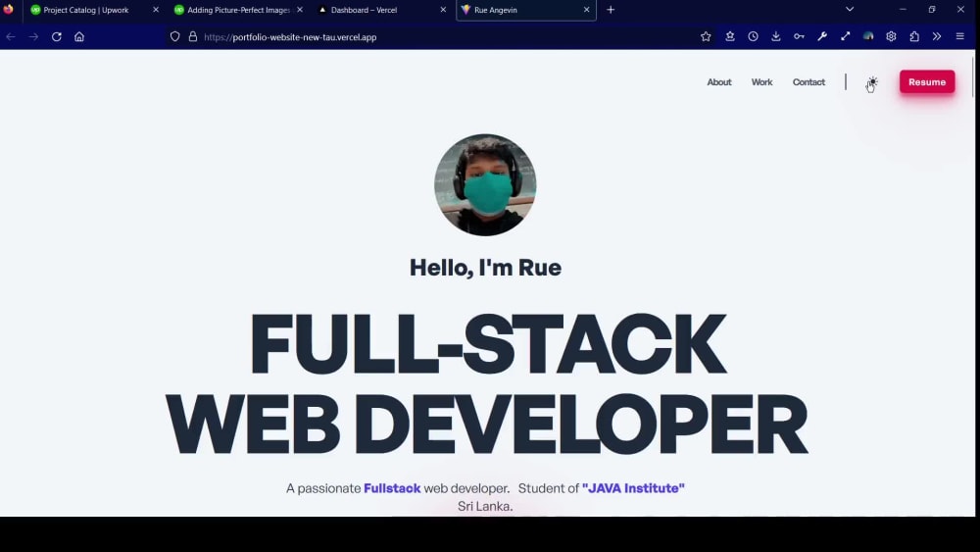Expand the list all tabs dropdown
The height and width of the screenshot is (552, 980).
[850, 10]
